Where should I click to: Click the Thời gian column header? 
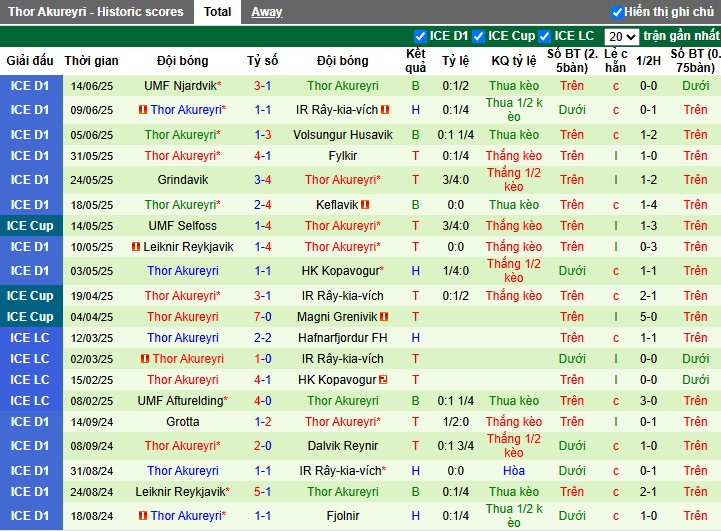(92, 61)
